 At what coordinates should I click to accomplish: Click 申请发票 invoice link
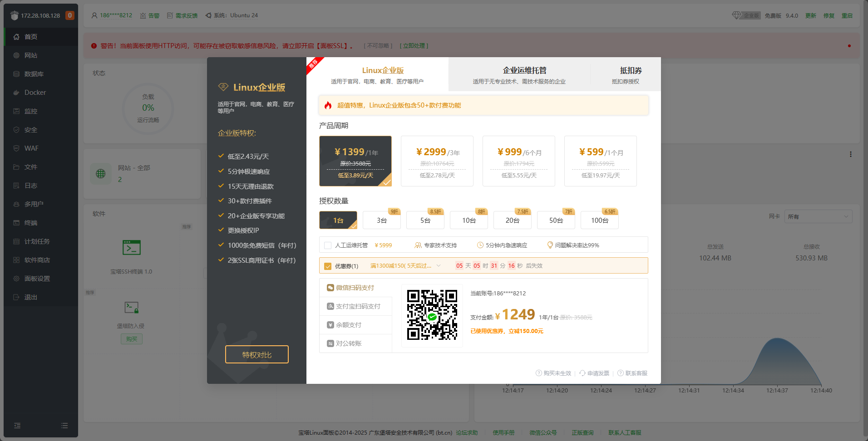[x=594, y=373]
